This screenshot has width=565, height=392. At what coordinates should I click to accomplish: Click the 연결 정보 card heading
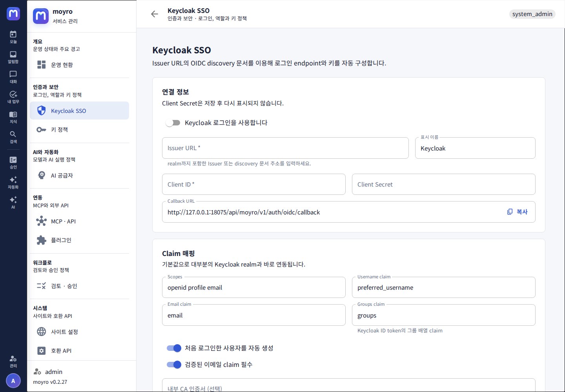[x=175, y=92]
